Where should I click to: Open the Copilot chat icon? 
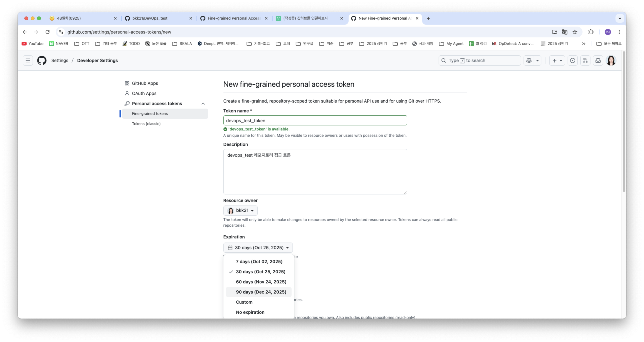pos(529,60)
